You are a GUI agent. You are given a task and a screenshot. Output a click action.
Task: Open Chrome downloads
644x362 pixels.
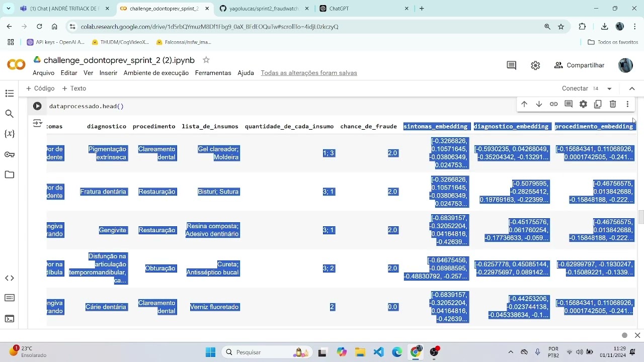tap(605, 27)
